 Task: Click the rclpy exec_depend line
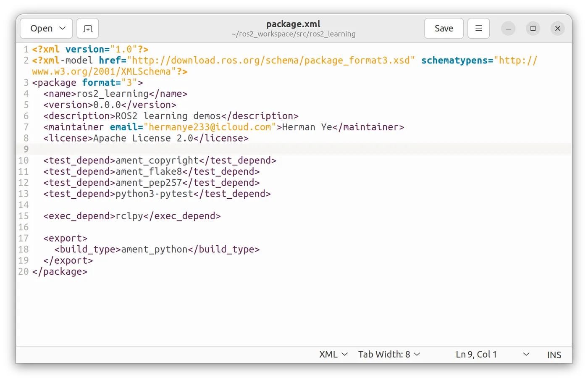[x=132, y=216]
